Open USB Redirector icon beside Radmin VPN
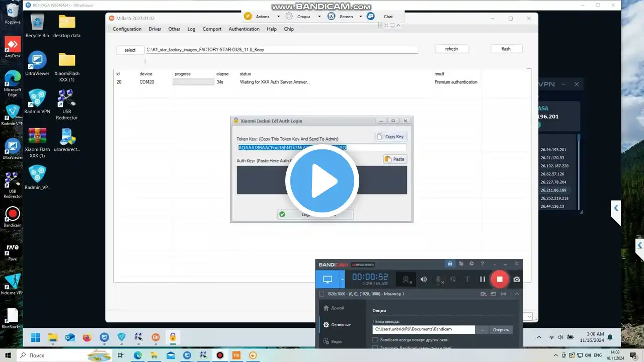 [67, 105]
